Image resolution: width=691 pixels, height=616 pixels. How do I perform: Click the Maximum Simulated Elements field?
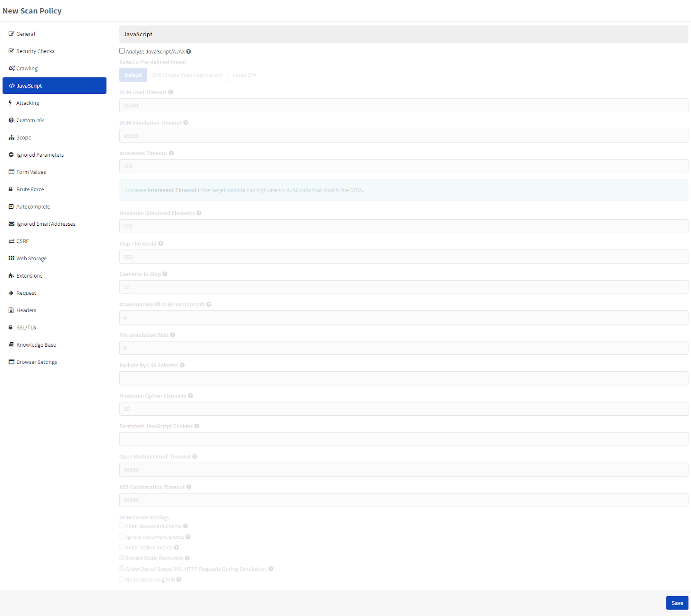coord(404,226)
